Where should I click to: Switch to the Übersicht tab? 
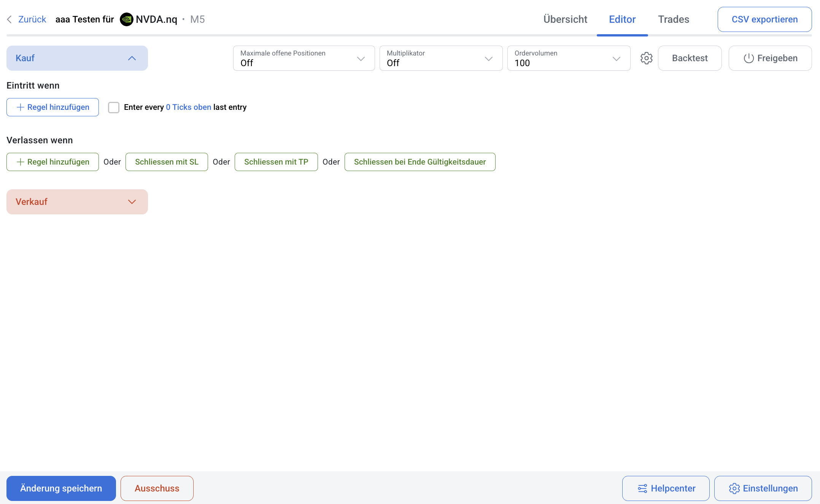pyautogui.click(x=565, y=19)
